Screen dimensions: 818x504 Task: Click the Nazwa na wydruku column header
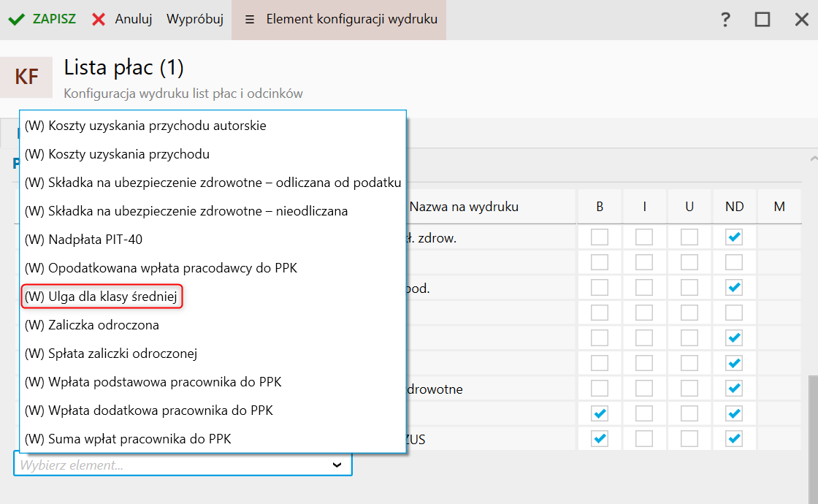point(464,207)
